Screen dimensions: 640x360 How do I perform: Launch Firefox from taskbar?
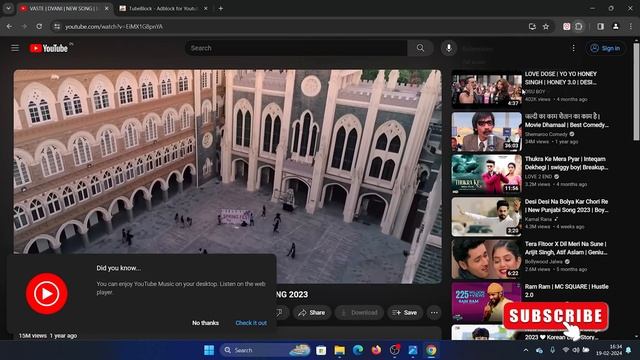click(376, 350)
